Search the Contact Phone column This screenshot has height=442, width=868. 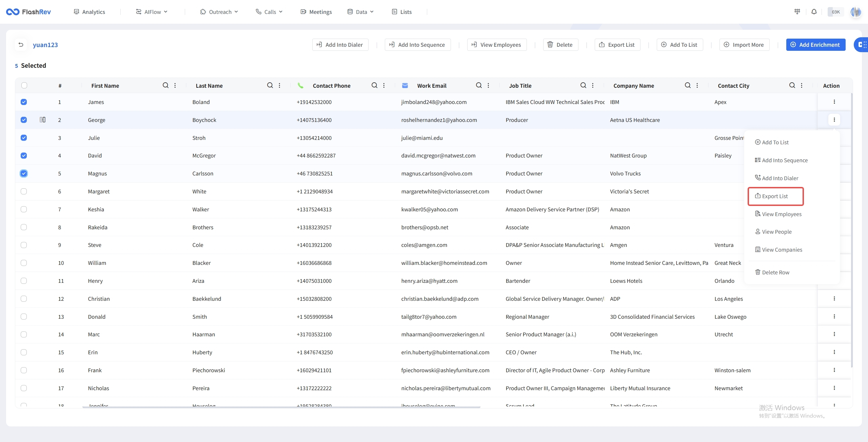pos(374,85)
